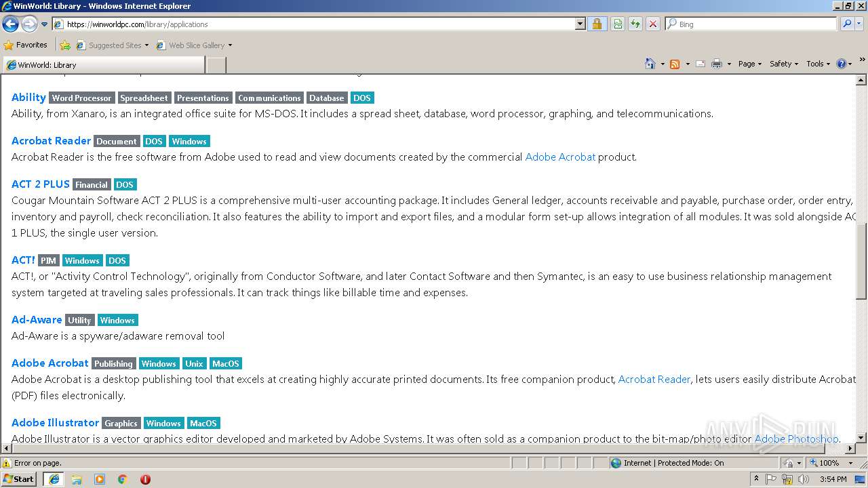Open Internet Explorer taskbar icon
The image size is (868, 488).
tap(54, 479)
